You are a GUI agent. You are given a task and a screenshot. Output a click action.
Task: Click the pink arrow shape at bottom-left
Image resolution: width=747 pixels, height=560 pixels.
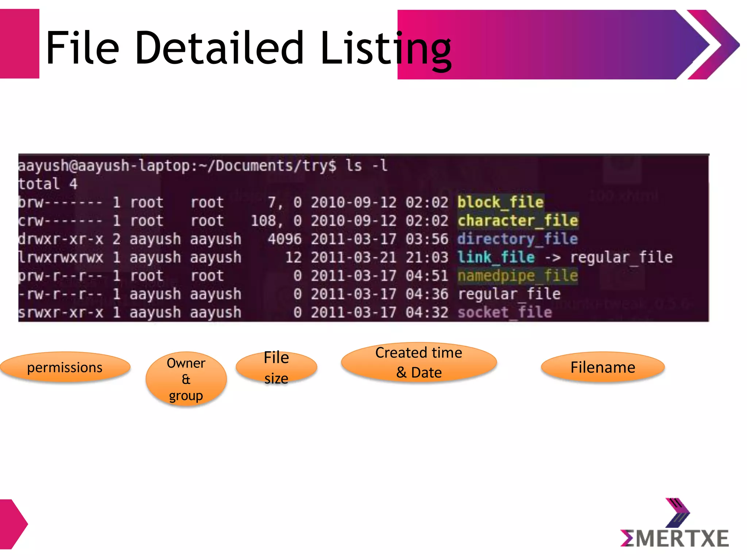[12, 524]
